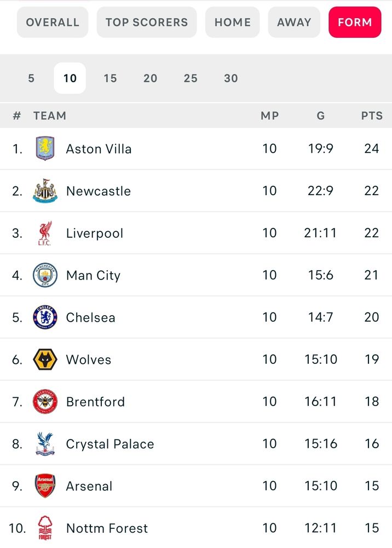Image resolution: width=392 pixels, height=548 pixels.
Task: Open the TOP SCORERS tab
Action: [147, 22]
